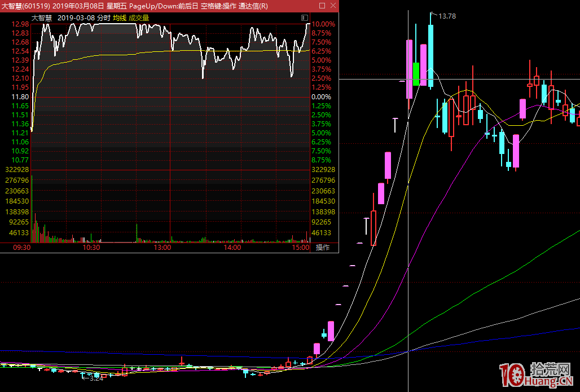The height and width of the screenshot is (392, 580).
Task: Select the solid green candlestick near peak
Action: point(416,73)
